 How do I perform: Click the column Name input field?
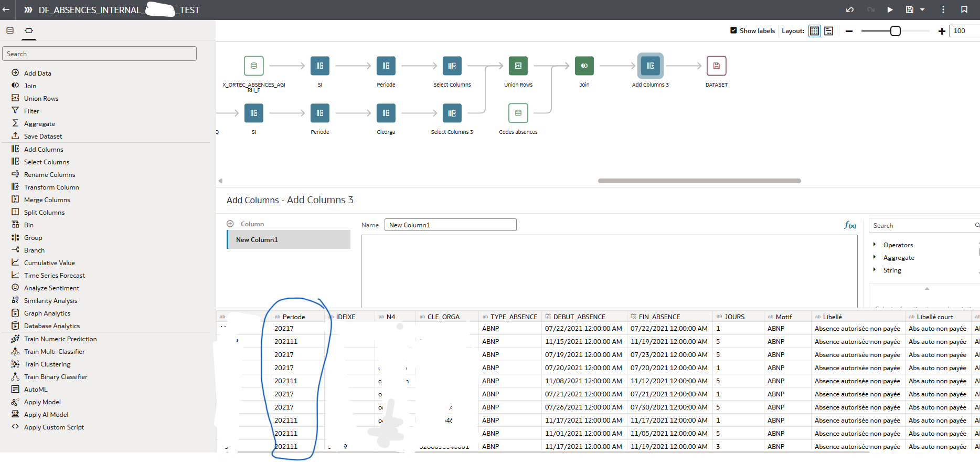[451, 225]
